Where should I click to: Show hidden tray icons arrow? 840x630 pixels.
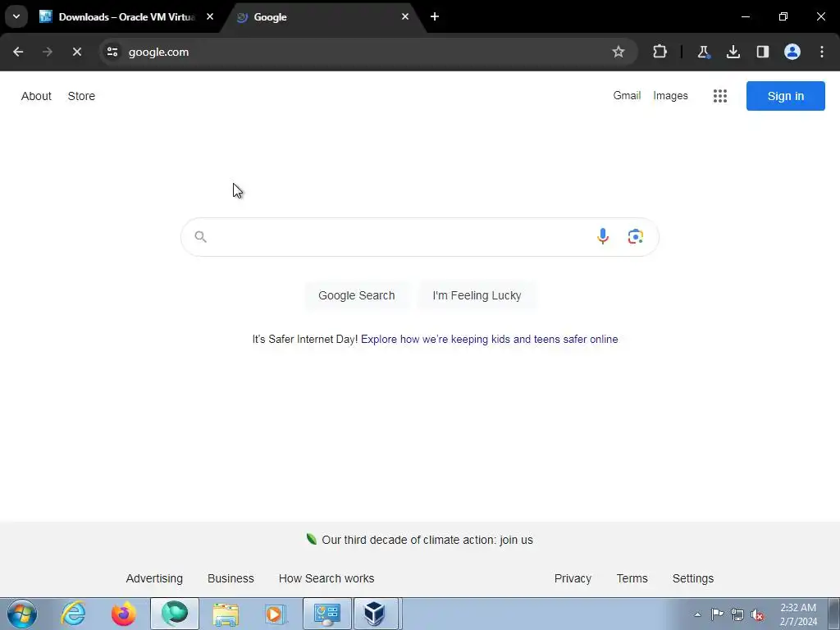pyautogui.click(x=697, y=614)
